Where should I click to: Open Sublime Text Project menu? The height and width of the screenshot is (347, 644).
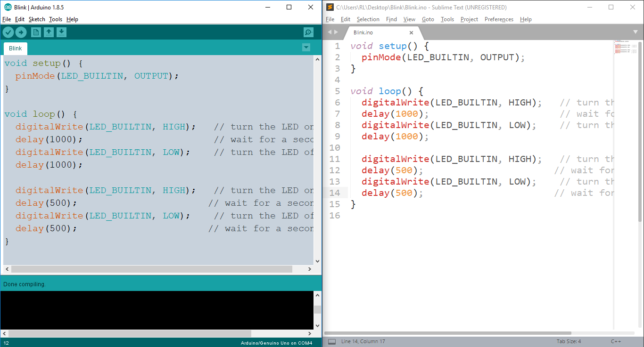[469, 19]
